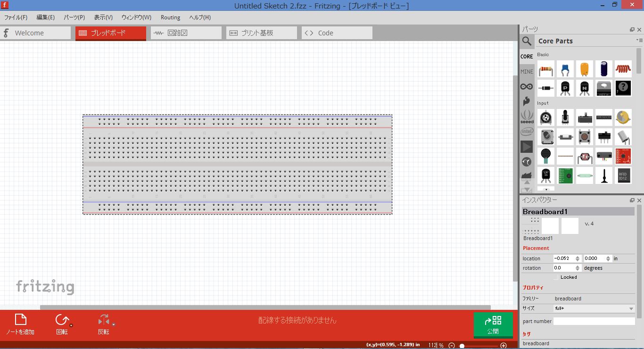Click the canvas horizontal scrollbar

coord(265,307)
